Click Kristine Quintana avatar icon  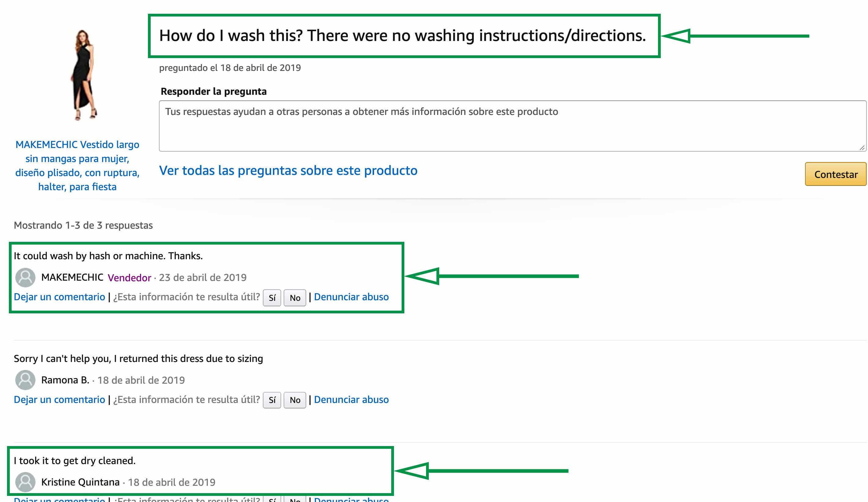(25, 482)
